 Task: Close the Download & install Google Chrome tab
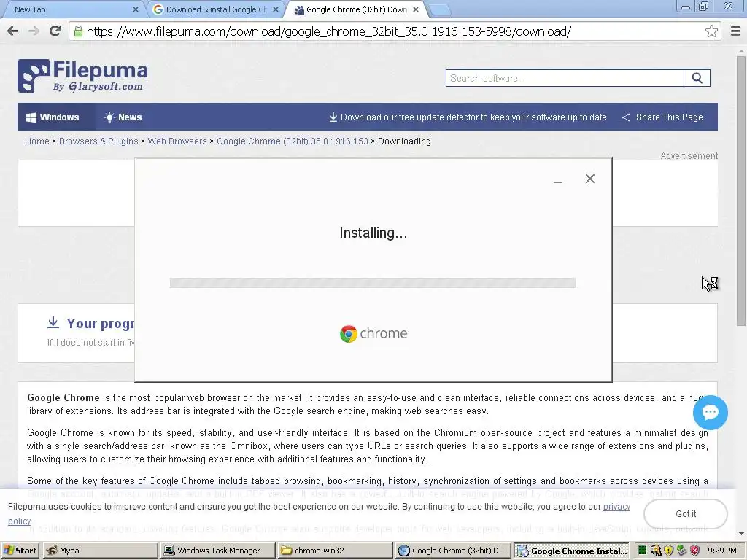(x=275, y=9)
